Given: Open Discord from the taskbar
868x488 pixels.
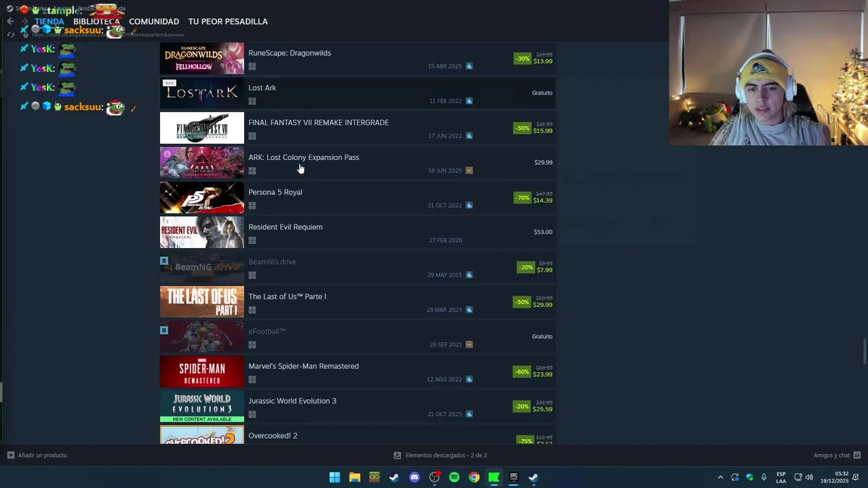Looking at the screenshot, I should click(414, 477).
